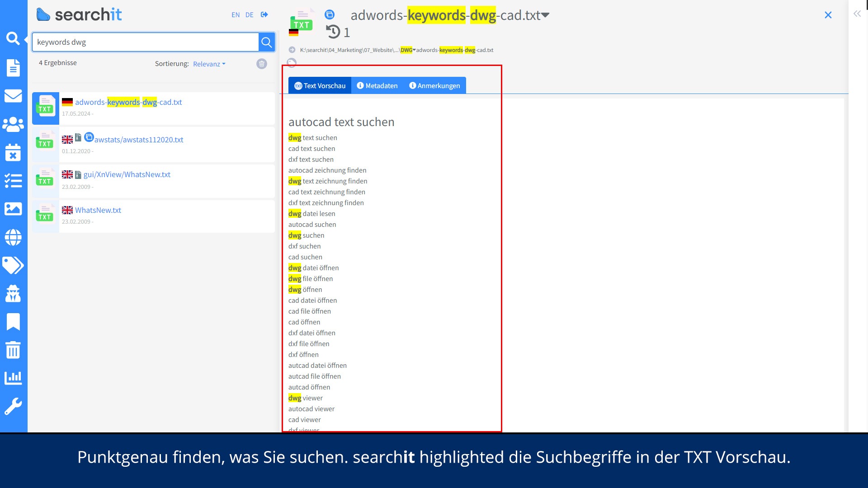Click the preview line 'cad datei öffnen'

tap(312, 300)
